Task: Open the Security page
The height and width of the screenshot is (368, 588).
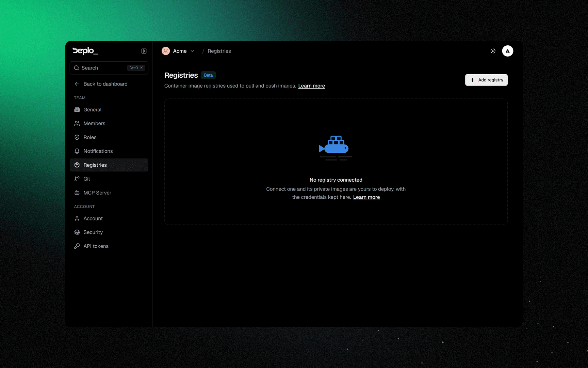Action: pos(109,232)
